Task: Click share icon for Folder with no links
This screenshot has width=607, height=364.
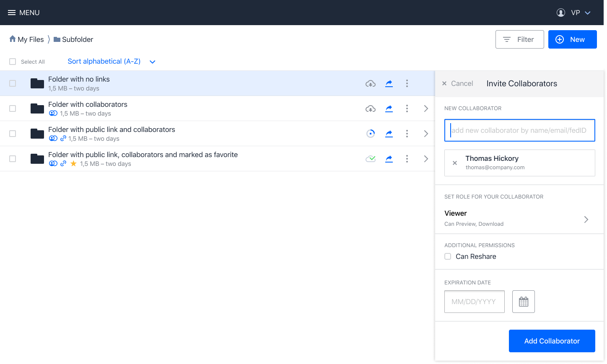Action: pos(389,83)
